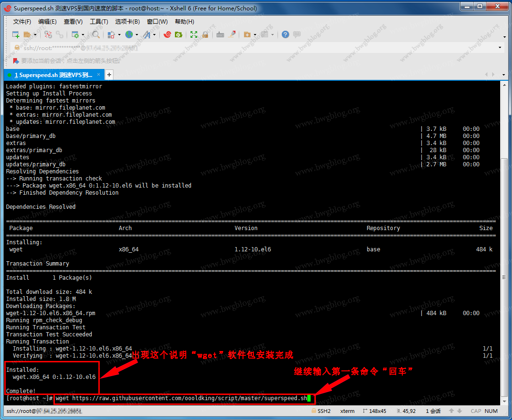512x420 pixels.
Task: Click the xterm status bar entry
Action: point(347,411)
